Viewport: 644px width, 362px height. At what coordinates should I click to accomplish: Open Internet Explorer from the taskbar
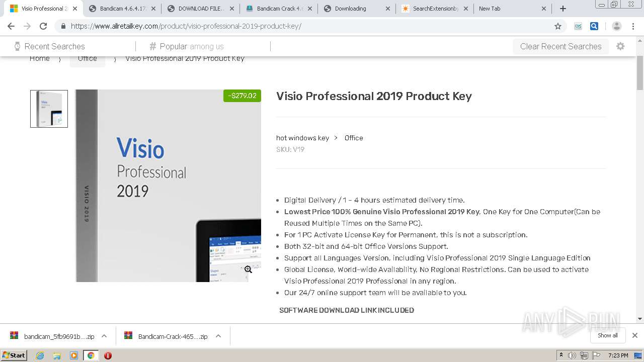(40, 355)
